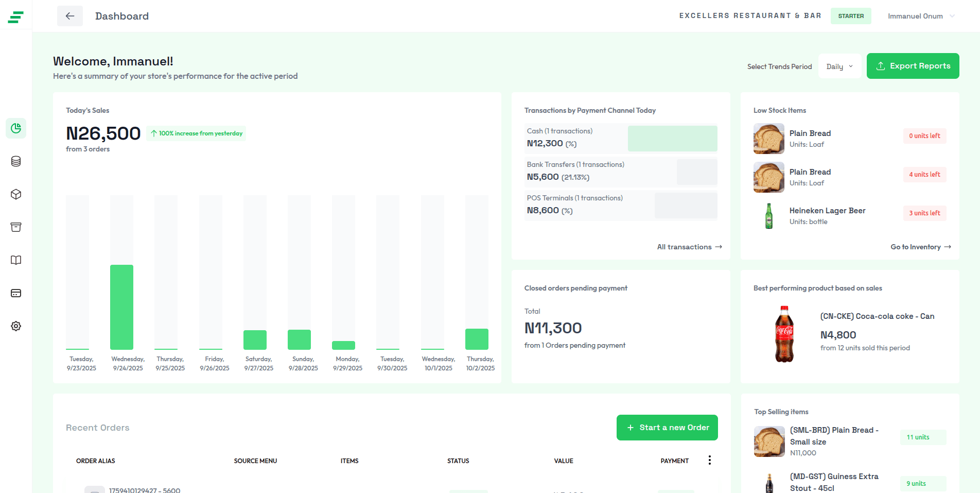Open the open-book menu sidebar icon
The height and width of the screenshot is (493, 980).
coord(16,260)
